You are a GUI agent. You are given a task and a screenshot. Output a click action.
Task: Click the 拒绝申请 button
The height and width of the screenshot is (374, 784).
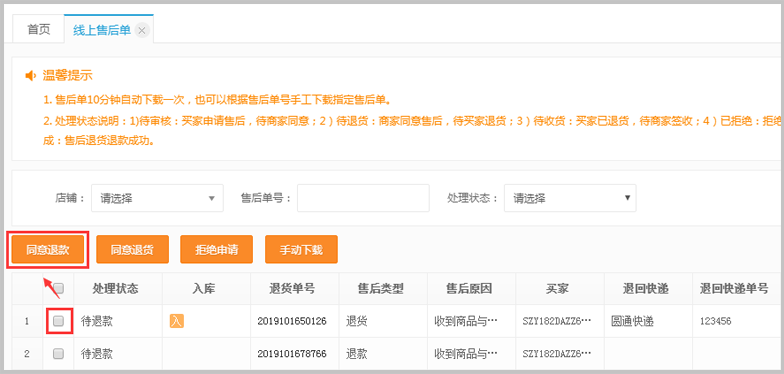pyautogui.click(x=216, y=250)
